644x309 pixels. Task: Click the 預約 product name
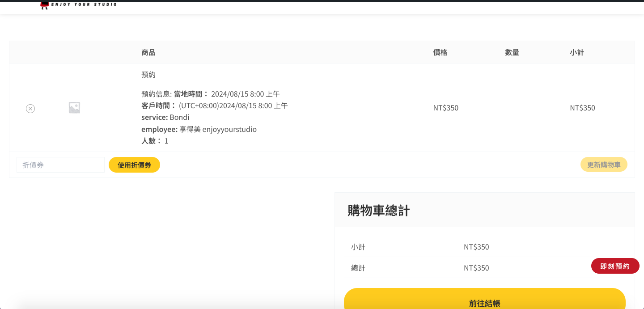pos(148,75)
